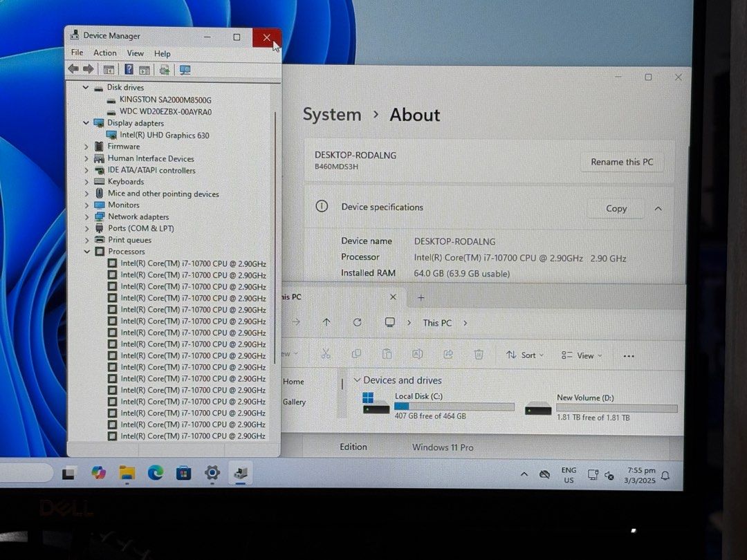
Task: Open the View menu in Device Manager
Action: [x=135, y=53]
